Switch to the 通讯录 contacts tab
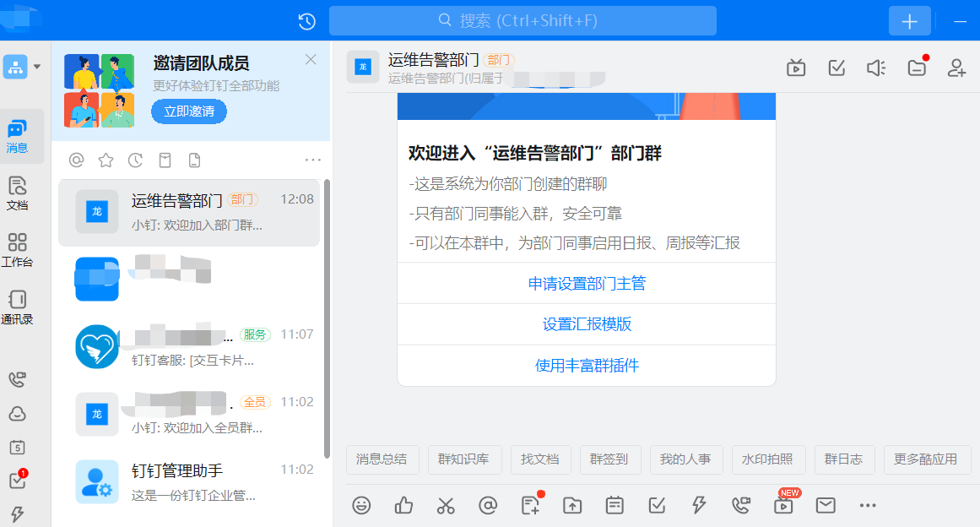The width and height of the screenshot is (980, 527). tap(17, 307)
